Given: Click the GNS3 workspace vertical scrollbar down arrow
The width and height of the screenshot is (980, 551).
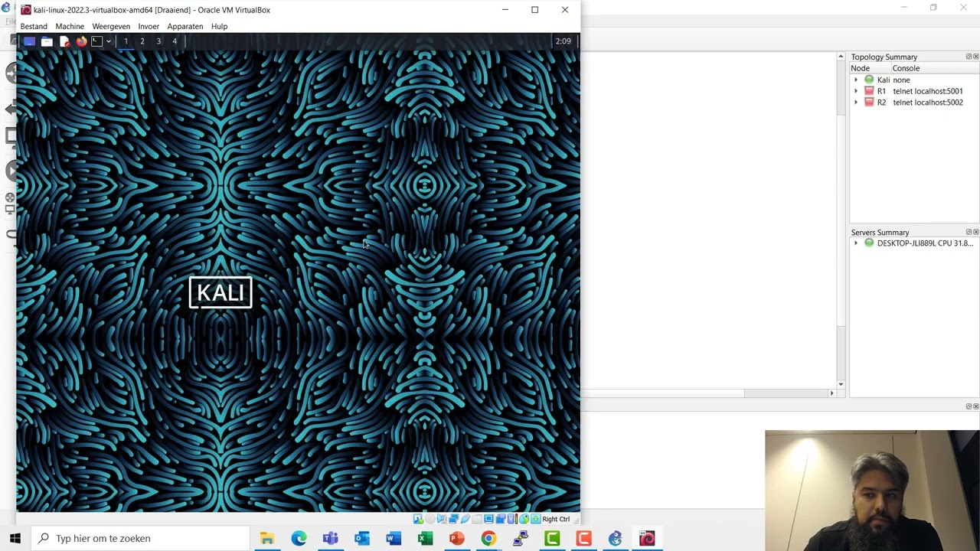Looking at the screenshot, I should 841,384.
